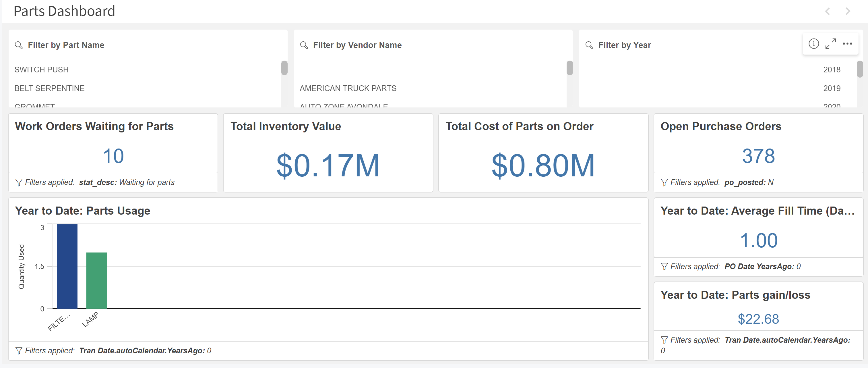
Task: Click the green LAMP bar in the chart
Action: coord(96,280)
